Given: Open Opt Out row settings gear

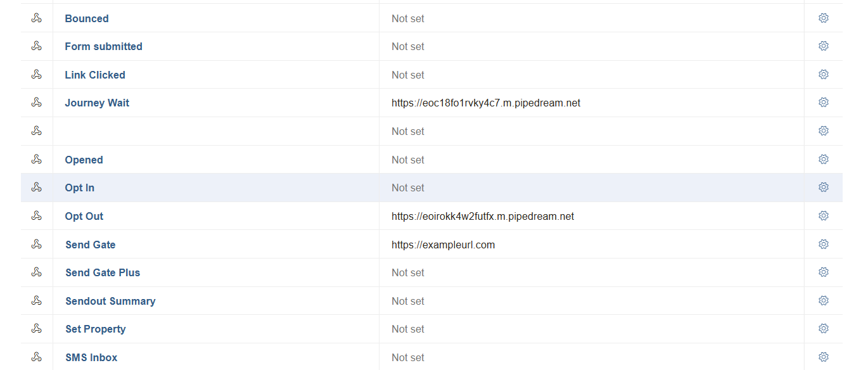Looking at the screenshot, I should [x=823, y=216].
